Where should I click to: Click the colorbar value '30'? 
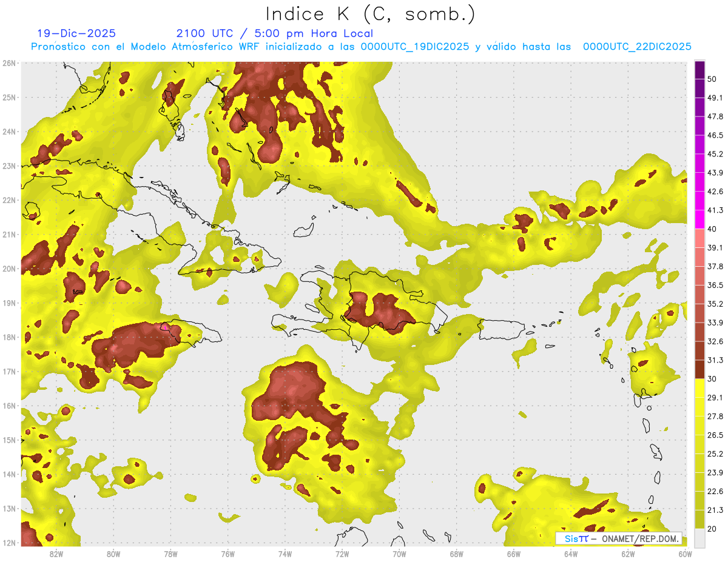tap(713, 379)
